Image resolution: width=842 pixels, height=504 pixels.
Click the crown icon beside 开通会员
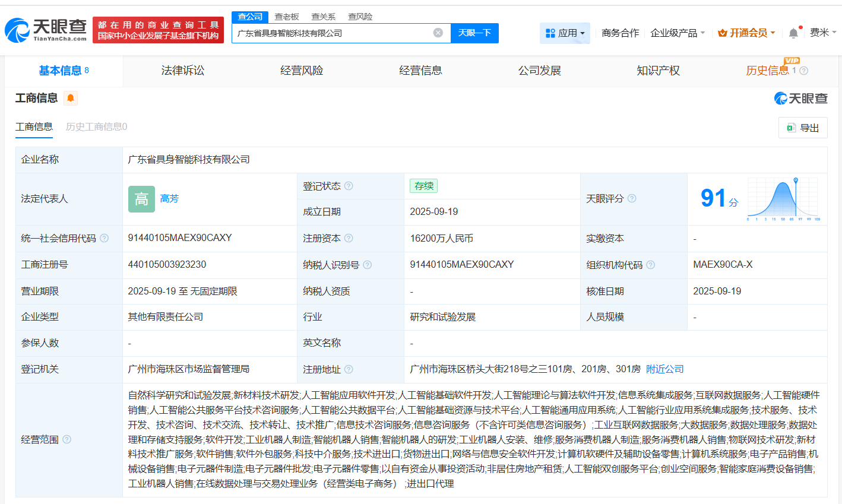point(721,33)
